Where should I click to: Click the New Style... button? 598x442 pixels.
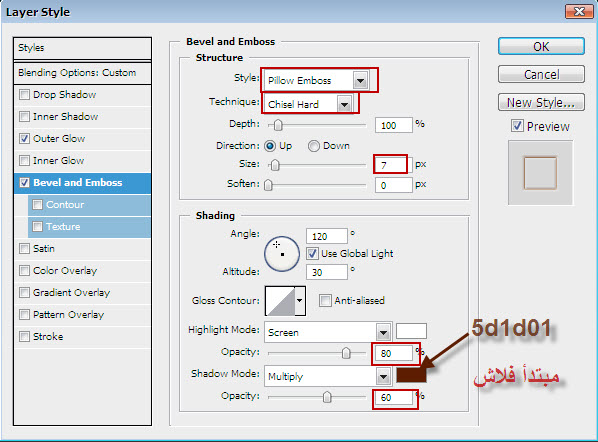(541, 102)
